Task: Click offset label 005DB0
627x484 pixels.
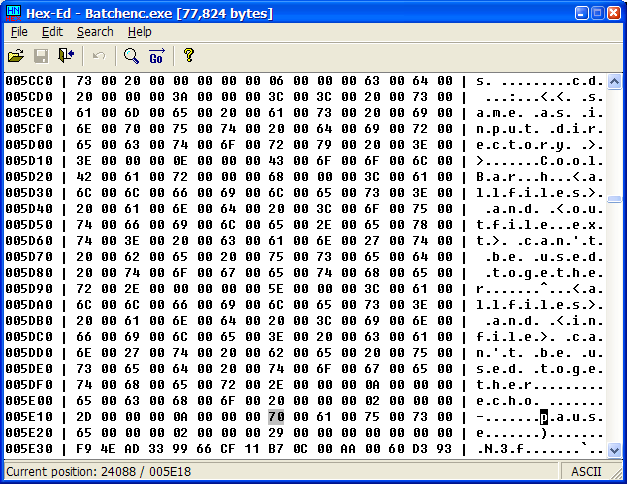Action: tap(29, 321)
